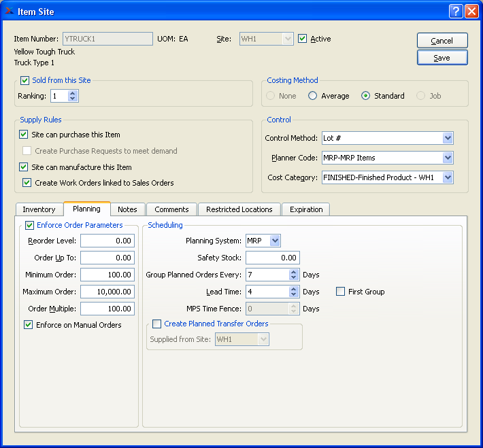
Task: Click the Safety Stock input field
Action: [272, 258]
